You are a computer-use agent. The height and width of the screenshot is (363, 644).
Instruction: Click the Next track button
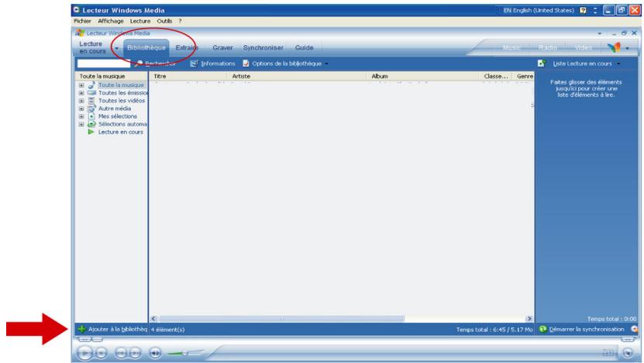(x=135, y=353)
